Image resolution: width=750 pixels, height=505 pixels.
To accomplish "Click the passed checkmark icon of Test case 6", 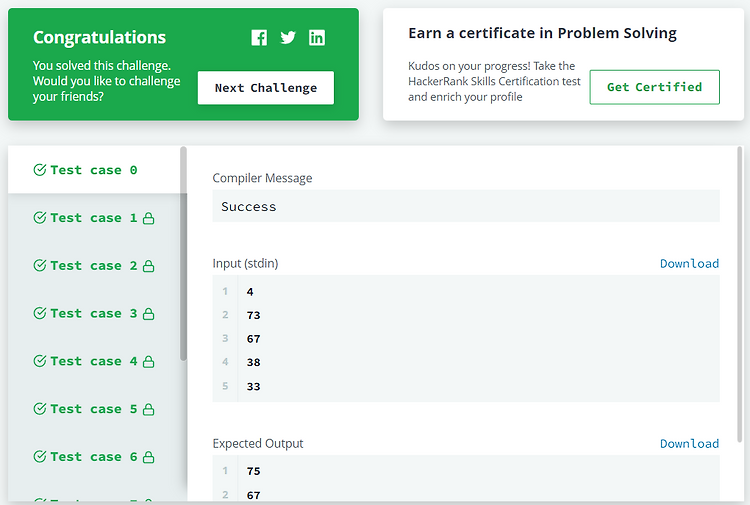I will pos(40,457).
